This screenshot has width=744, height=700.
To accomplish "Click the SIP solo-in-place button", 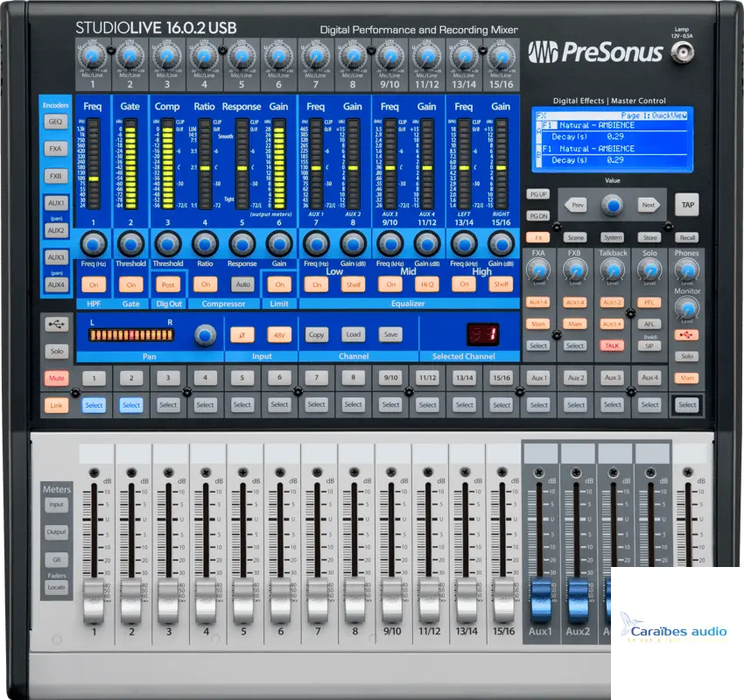I will pyautogui.click(x=649, y=346).
